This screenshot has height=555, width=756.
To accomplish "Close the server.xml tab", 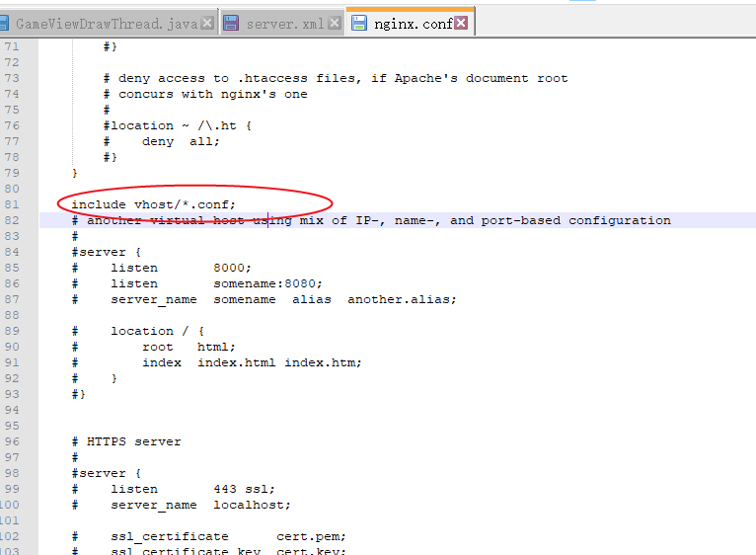I will (x=335, y=23).
